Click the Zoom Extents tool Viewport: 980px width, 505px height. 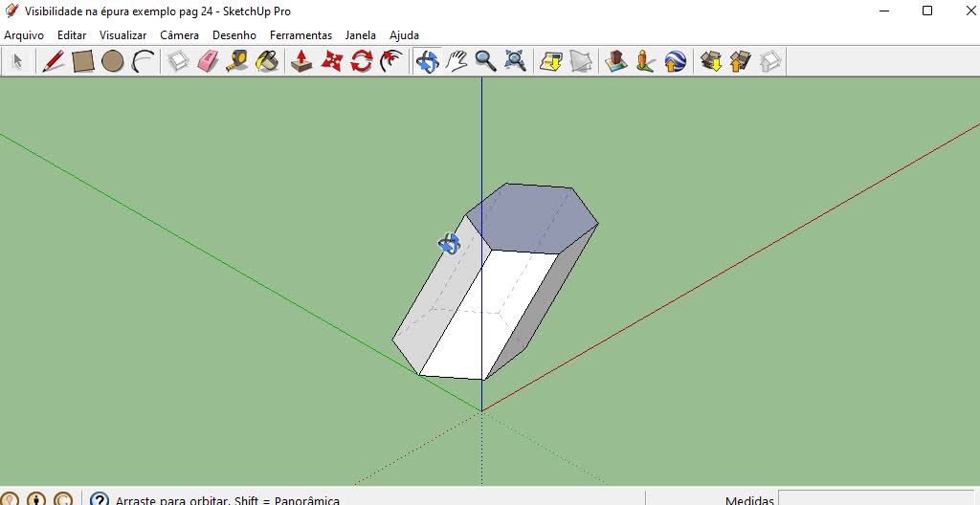pyautogui.click(x=515, y=61)
